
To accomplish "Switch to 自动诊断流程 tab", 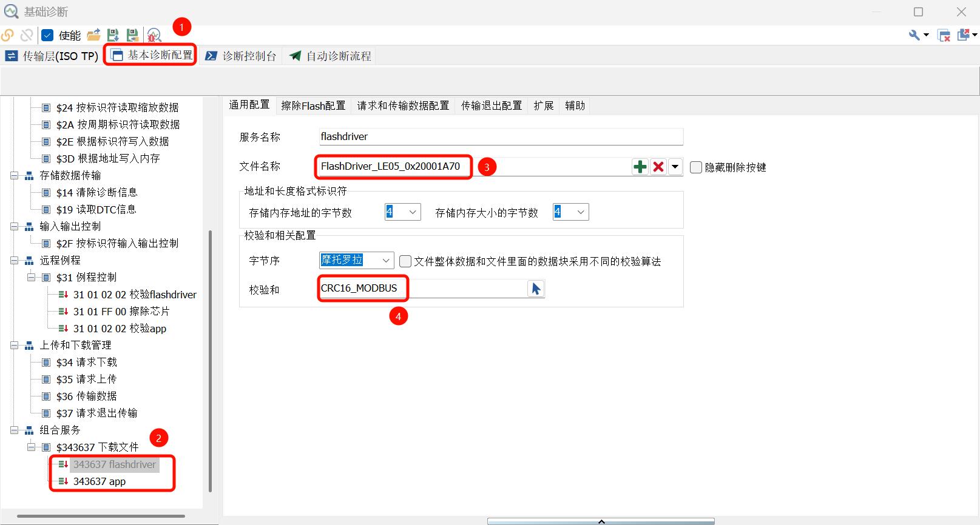I will [330, 56].
